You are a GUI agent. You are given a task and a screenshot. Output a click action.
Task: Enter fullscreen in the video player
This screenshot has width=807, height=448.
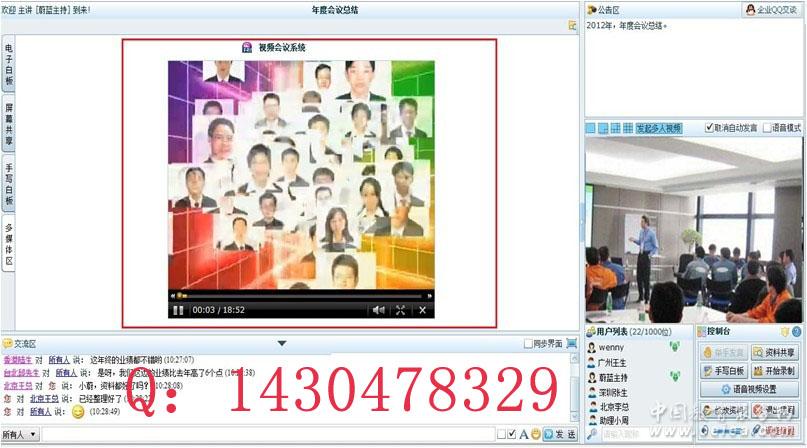[x=401, y=310]
